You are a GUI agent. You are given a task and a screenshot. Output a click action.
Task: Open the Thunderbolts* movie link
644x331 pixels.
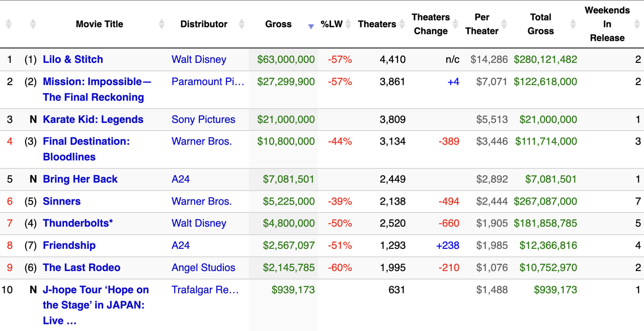click(78, 223)
